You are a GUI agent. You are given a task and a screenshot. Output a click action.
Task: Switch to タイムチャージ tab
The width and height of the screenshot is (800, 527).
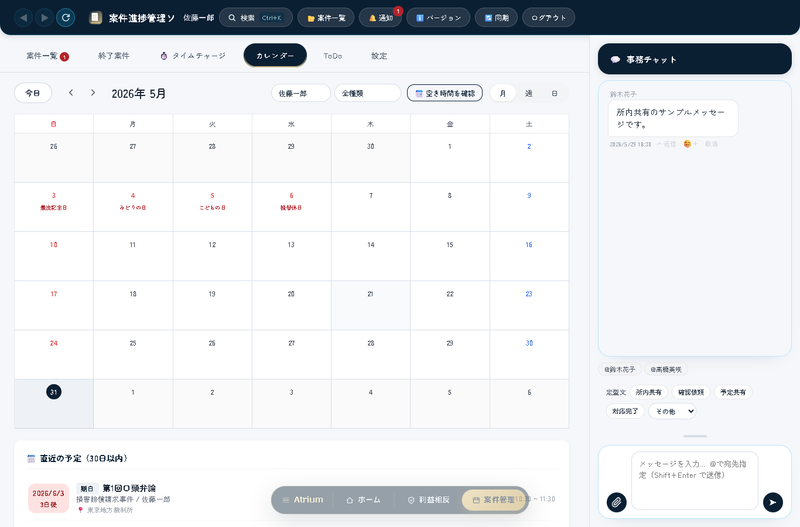pos(193,56)
